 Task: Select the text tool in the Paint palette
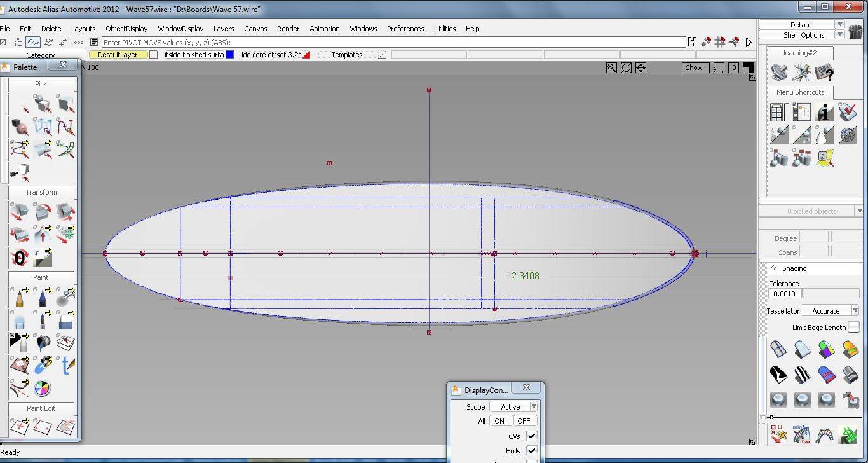click(67, 365)
